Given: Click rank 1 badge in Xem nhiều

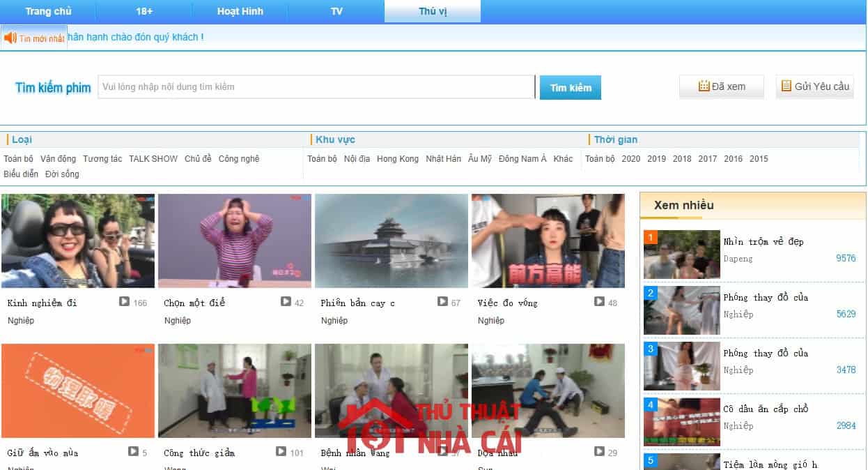Looking at the screenshot, I should [x=651, y=237].
